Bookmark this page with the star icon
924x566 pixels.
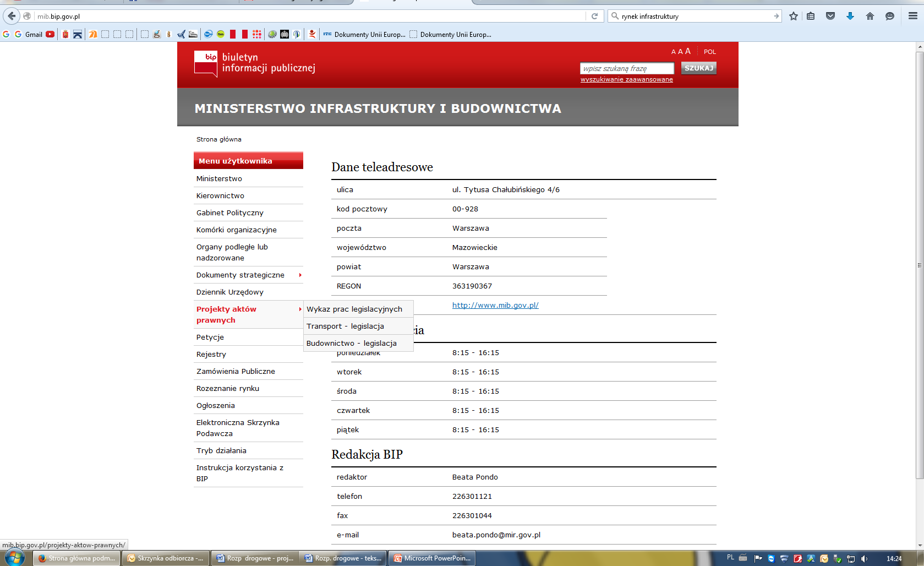pyautogui.click(x=794, y=16)
